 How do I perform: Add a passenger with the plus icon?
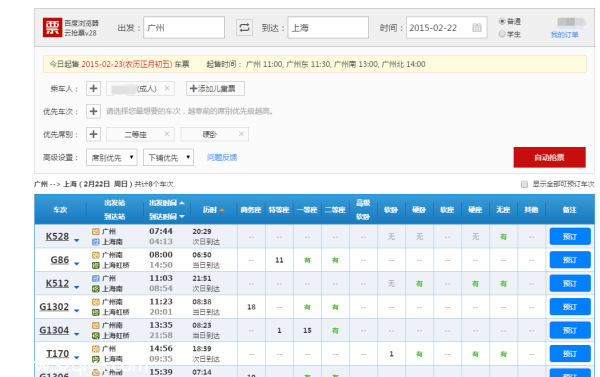(93, 88)
